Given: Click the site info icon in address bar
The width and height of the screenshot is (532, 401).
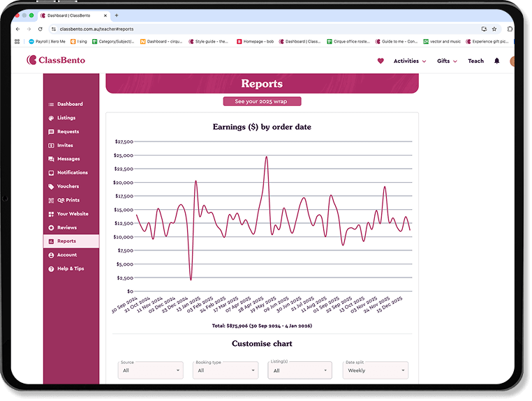Looking at the screenshot, I should 54,29.
